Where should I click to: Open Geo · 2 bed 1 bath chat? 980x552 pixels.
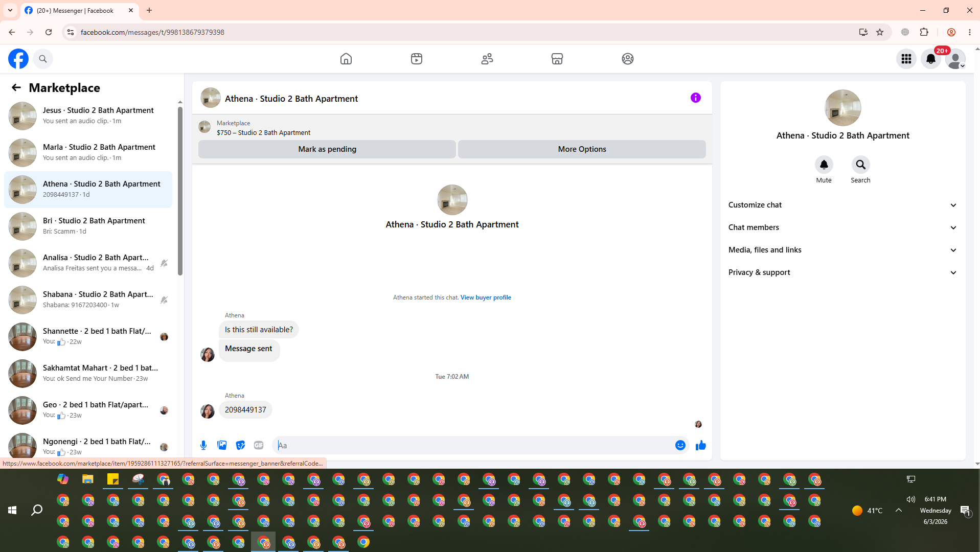[x=88, y=410]
